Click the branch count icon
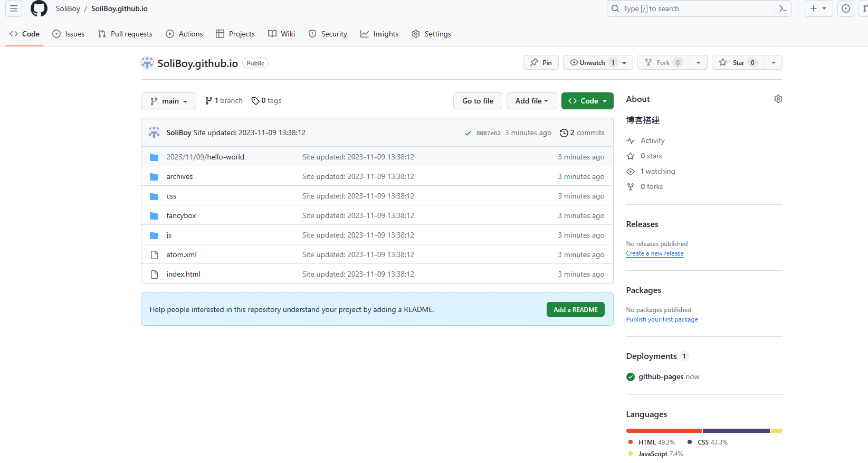 tap(209, 101)
